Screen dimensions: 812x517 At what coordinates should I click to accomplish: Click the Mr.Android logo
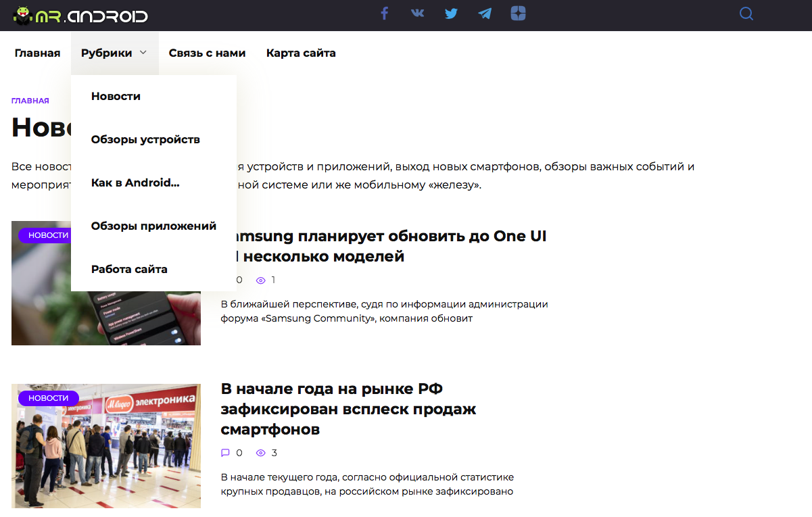coord(80,15)
